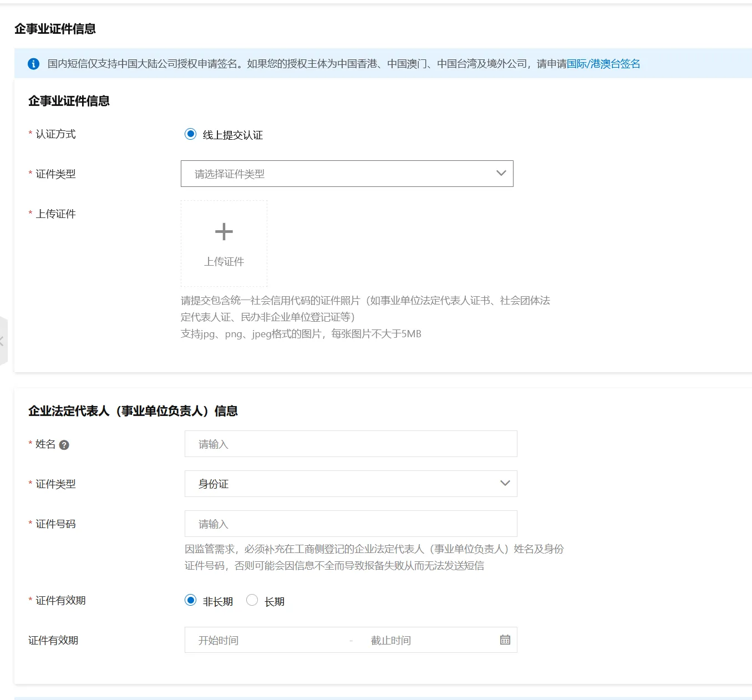Choose the 非长期 validity option
The image size is (752, 700).
tap(190, 600)
